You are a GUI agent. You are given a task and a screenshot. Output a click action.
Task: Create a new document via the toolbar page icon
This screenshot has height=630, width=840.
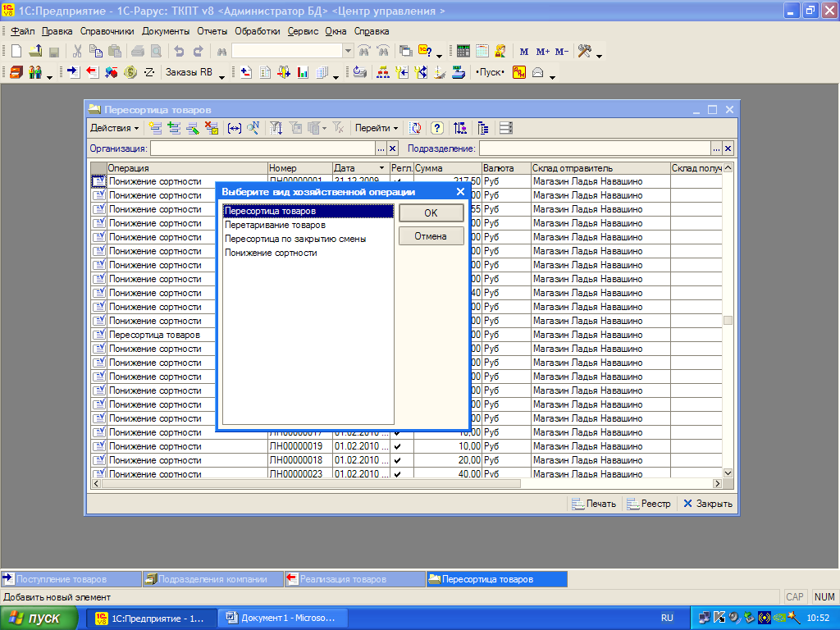click(16, 52)
